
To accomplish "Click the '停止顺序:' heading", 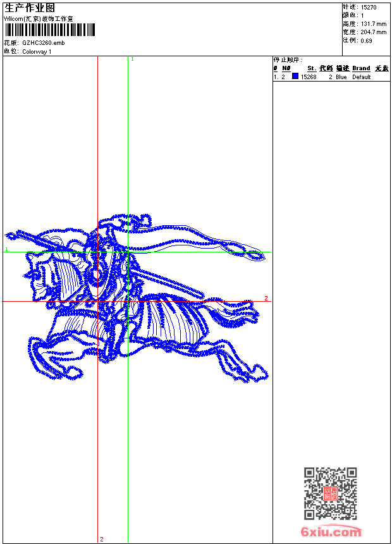I will pos(288,59).
